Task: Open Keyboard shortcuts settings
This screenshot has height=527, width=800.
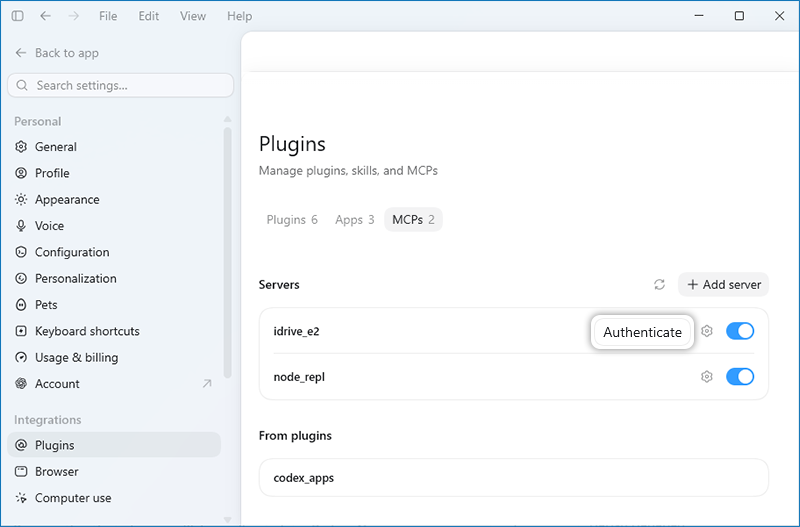Action: 114,331
